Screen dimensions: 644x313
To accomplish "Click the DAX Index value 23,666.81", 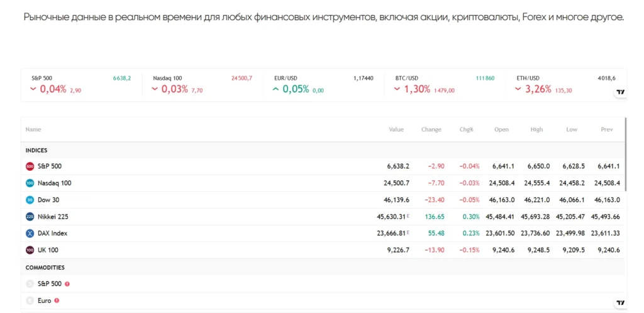I will [x=391, y=233].
